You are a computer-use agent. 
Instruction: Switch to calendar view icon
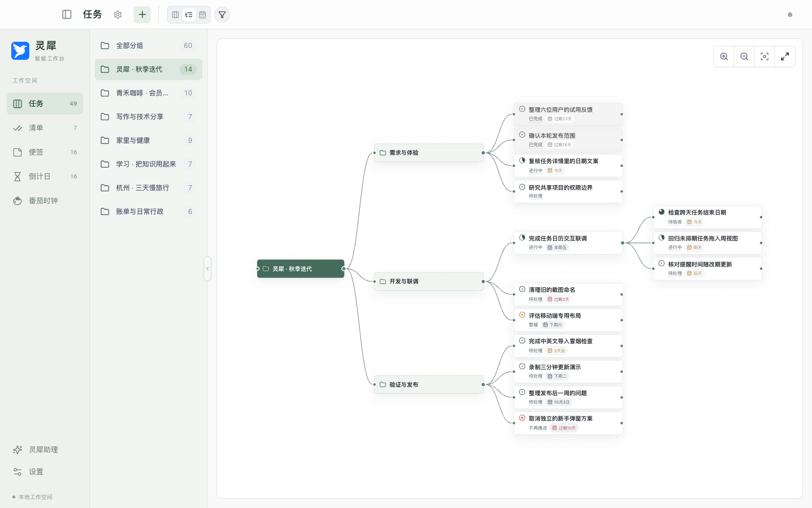[202, 15]
